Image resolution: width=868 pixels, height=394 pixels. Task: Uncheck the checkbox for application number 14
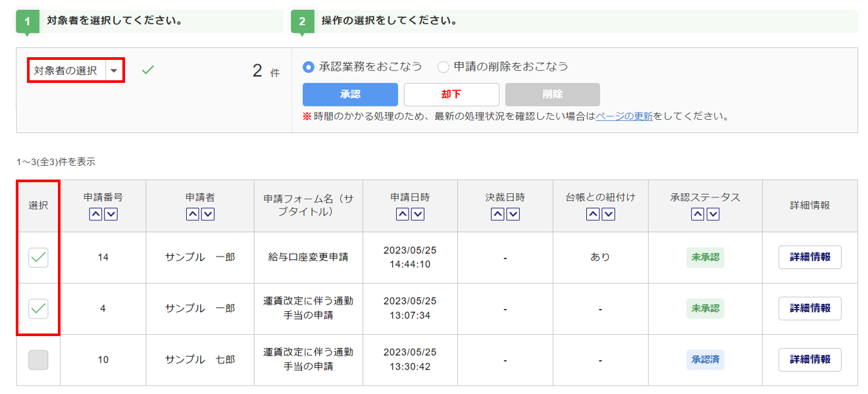coord(38,258)
